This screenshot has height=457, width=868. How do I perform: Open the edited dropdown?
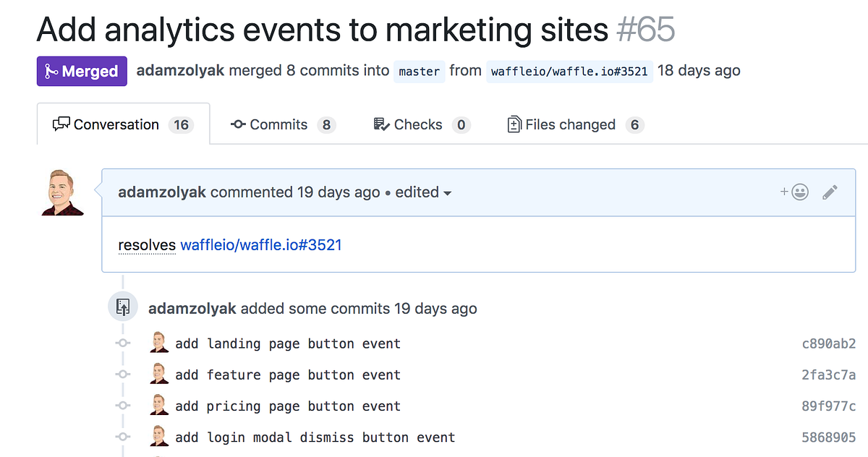(423, 192)
